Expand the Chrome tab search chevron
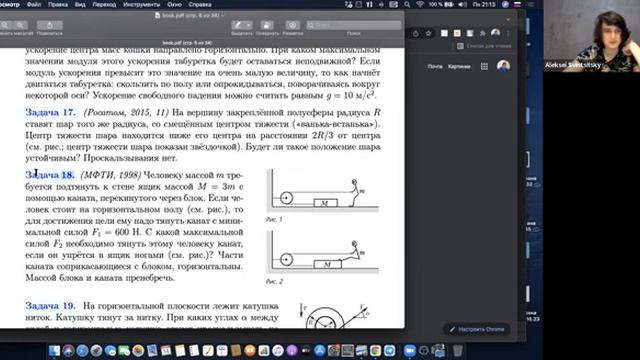Image resolution: width=640 pixels, height=360 pixels. click(x=508, y=19)
